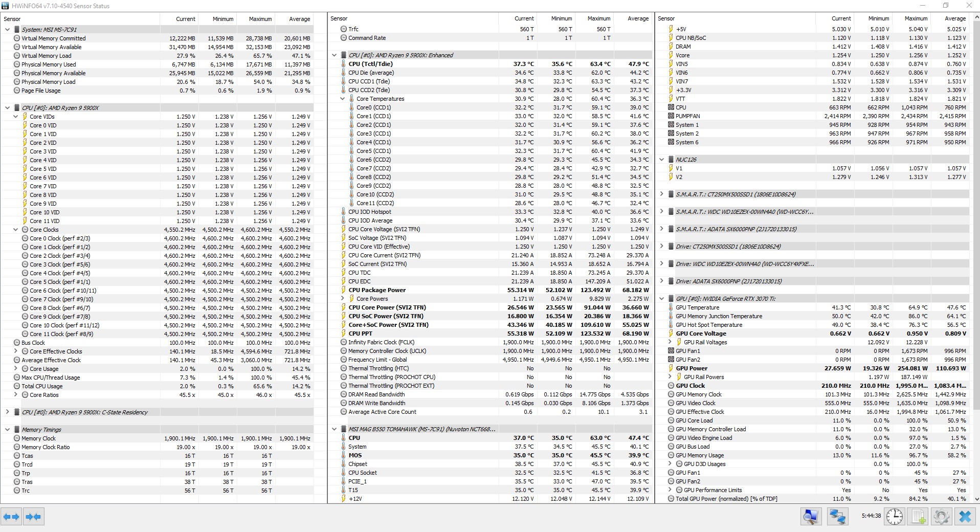980x532 pixels.
Task: Click the round icon beside Bus Clock
Action: click(16, 343)
